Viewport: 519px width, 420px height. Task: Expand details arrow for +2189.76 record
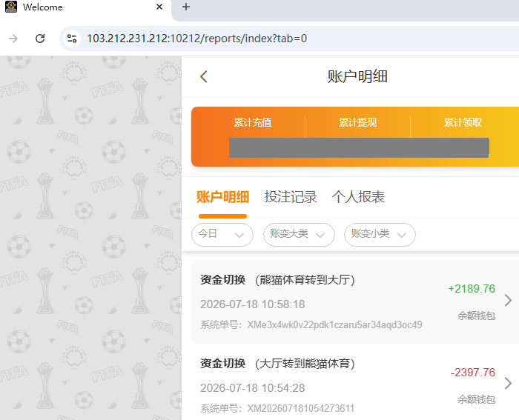pos(508,300)
